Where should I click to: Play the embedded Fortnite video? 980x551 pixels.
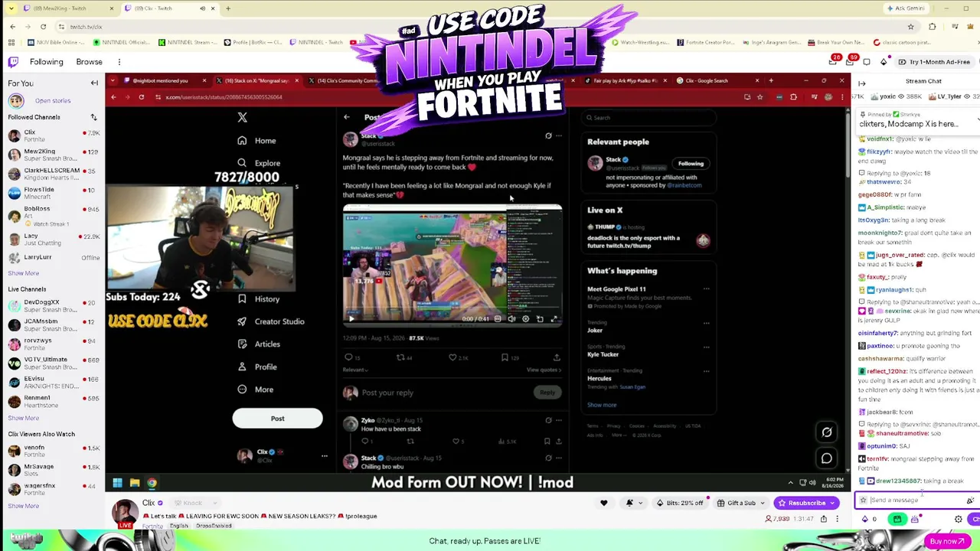click(351, 319)
